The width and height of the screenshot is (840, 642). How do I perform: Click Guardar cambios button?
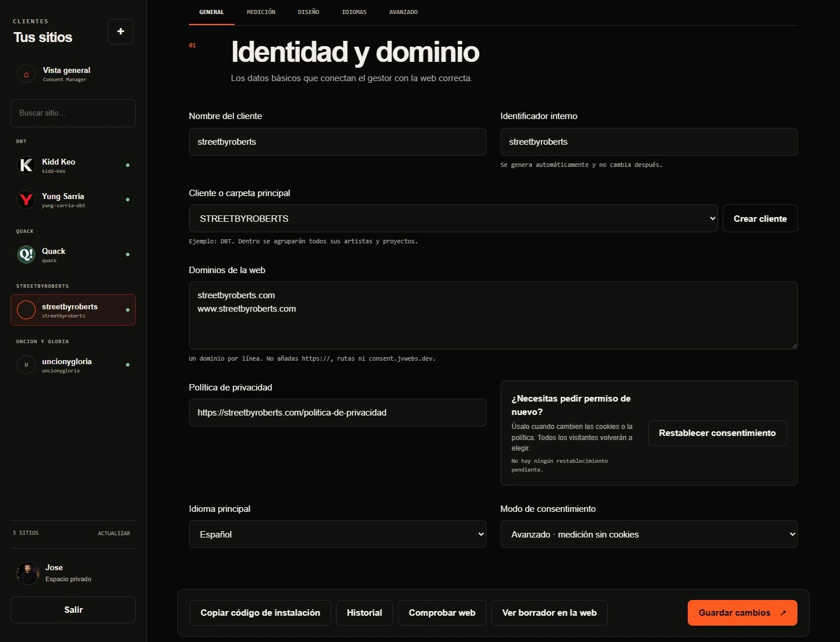click(x=742, y=613)
